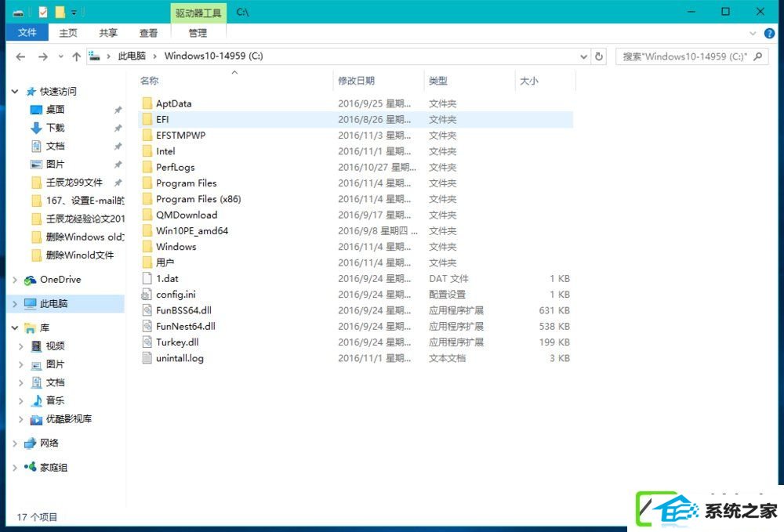Click the 2016/9/8 星期四 date cell
The width and height of the screenshot is (784, 532).
tap(377, 231)
